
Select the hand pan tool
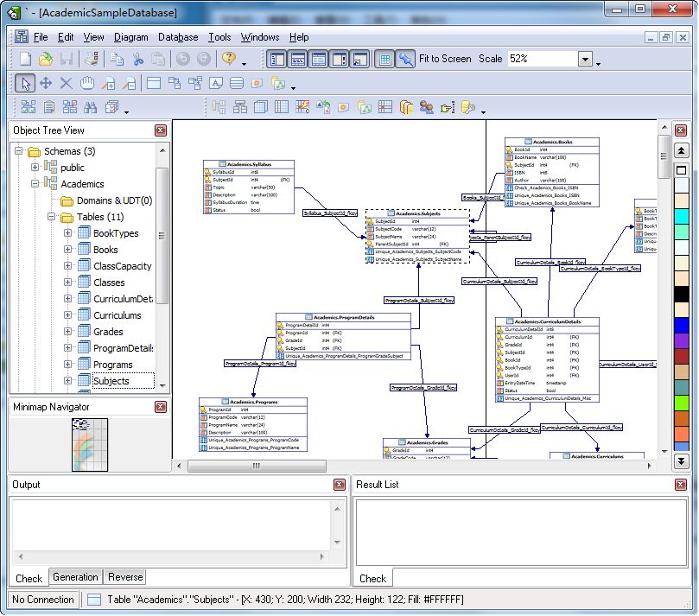(87, 83)
